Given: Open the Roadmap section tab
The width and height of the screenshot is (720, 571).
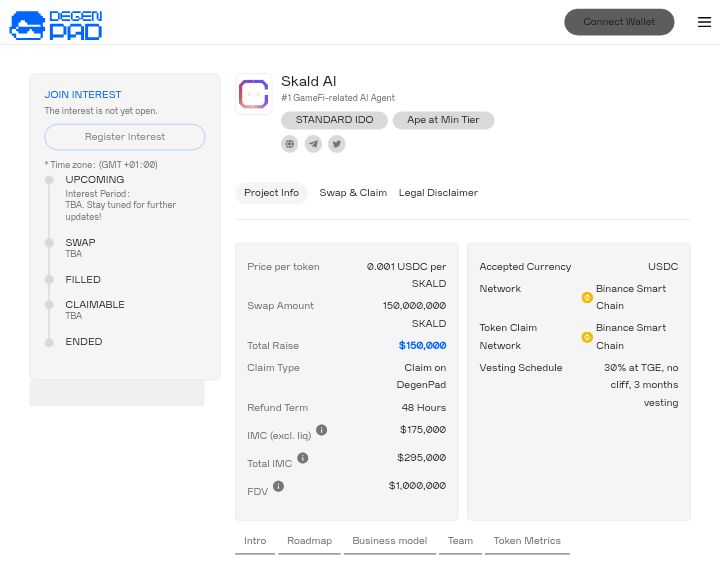Looking at the screenshot, I should coord(309,541).
